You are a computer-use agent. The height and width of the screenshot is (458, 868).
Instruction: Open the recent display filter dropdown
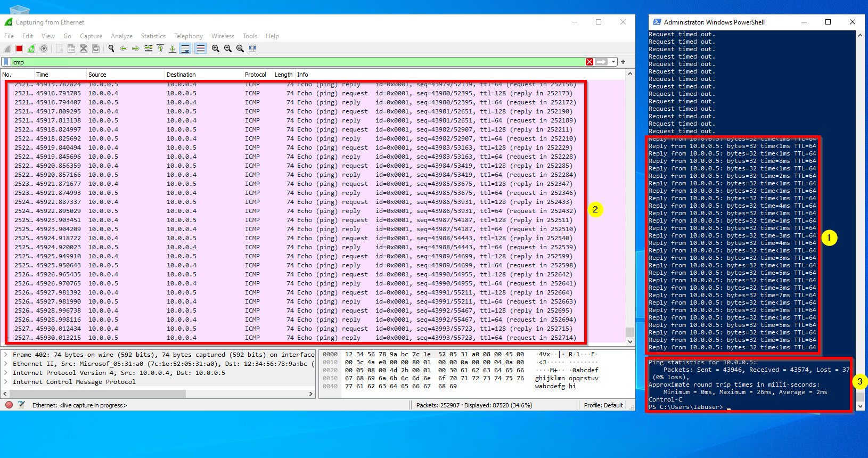pyautogui.click(x=613, y=62)
